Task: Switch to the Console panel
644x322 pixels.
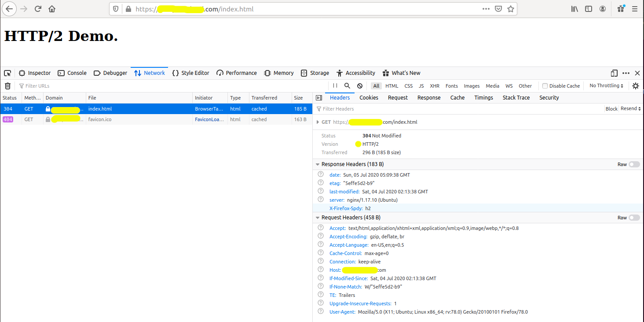Action: point(72,73)
